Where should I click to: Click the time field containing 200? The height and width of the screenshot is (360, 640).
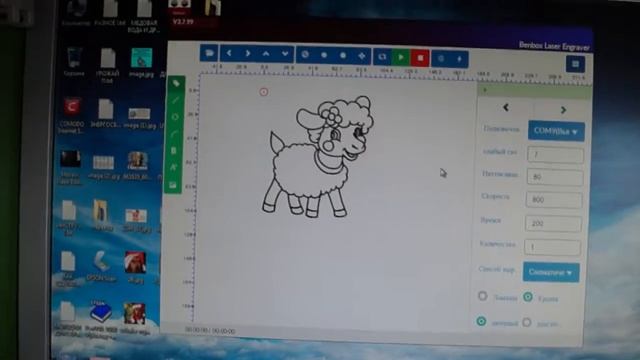pos(553,223)
